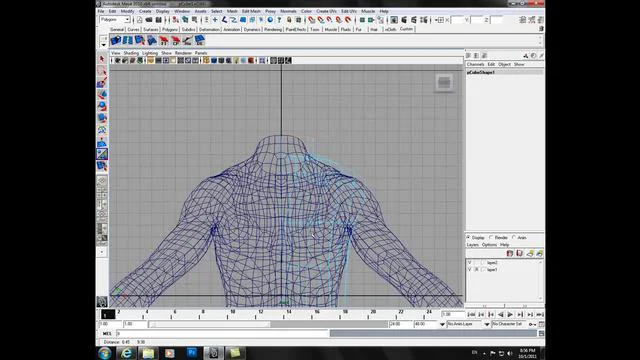Toggle the R display type of layer1
The width and height of the screenshot is (640, 360).
(476, 270)
